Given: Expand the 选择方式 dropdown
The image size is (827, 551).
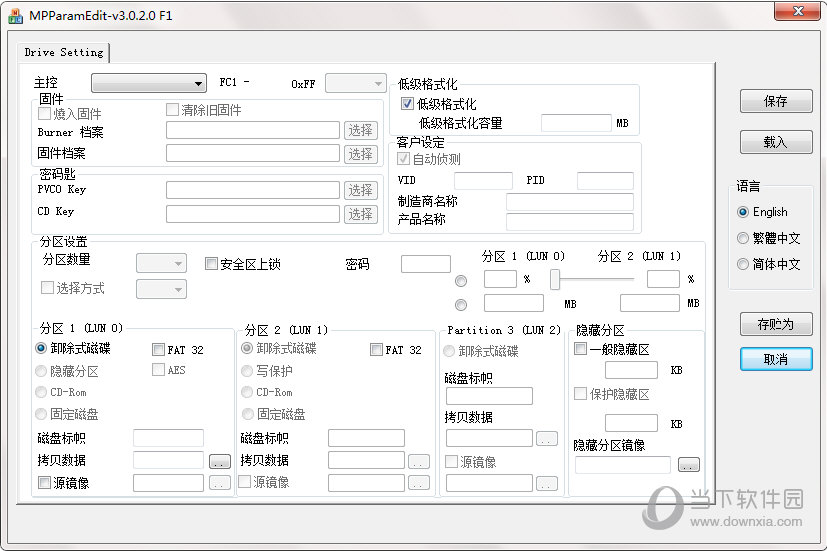Looking at the screenshot, I should (161, 289).
